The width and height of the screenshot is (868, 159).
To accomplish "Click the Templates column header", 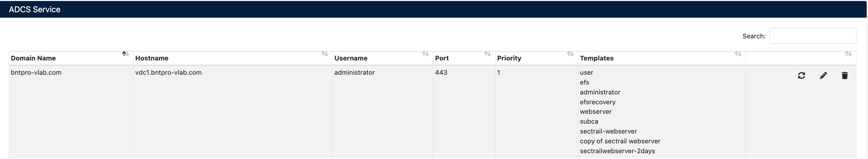I will (596, 58).
